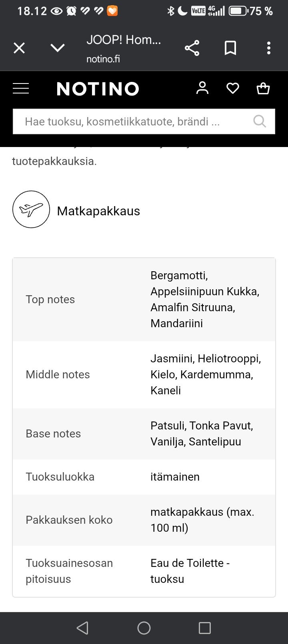Image resolution: width=288 pixels, height=644 pixels.
Task: Focus the 'Hae tuoksu' search field
Action: pyautogui.click(x=132, y=121)
